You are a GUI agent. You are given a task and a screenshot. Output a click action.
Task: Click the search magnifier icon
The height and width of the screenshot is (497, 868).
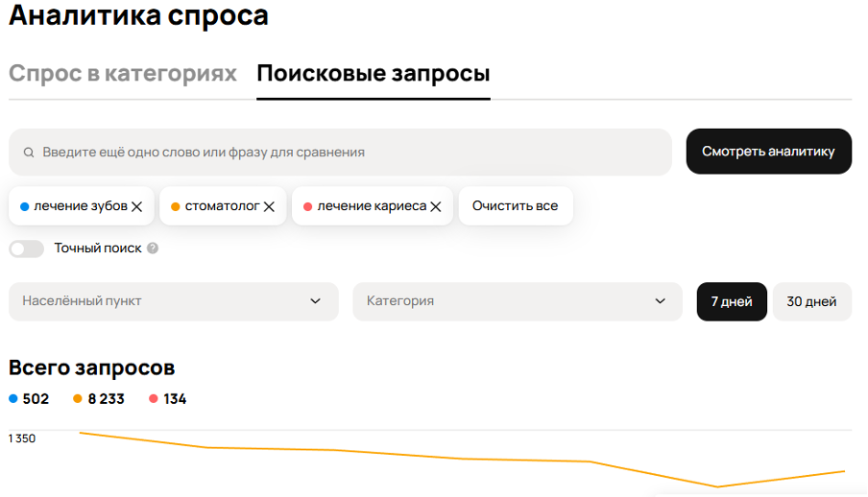pyautogui.click(x=30, y=153)
